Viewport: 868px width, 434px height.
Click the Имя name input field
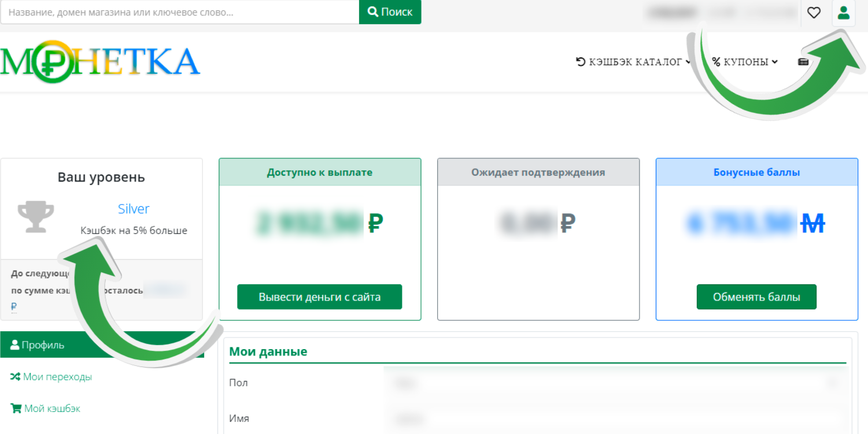pos(615,418)
